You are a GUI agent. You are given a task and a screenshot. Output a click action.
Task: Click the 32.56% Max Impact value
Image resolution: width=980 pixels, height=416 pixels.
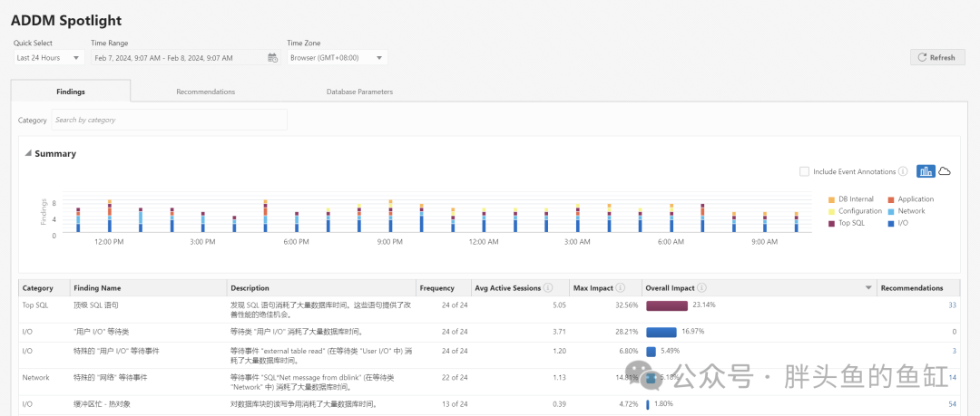626,305
